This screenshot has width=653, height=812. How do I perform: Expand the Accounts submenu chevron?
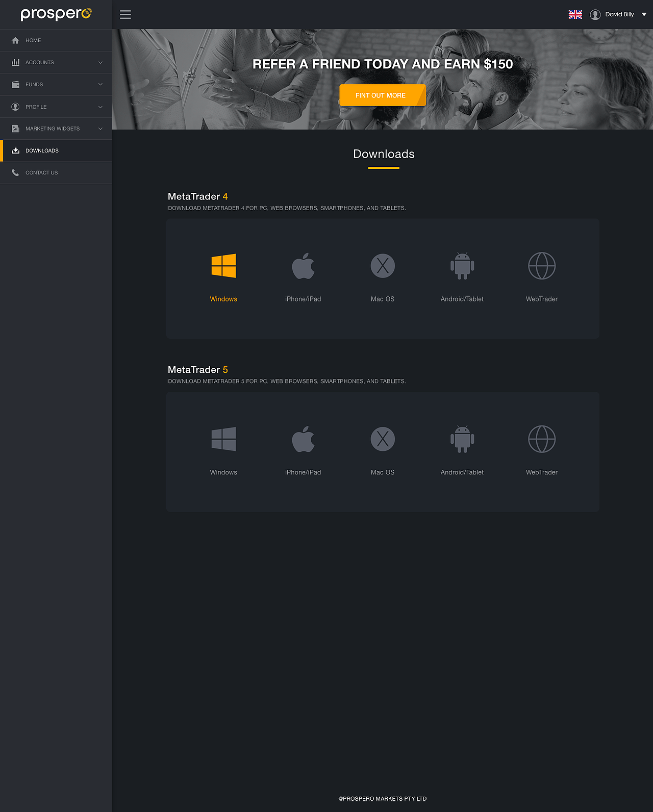pos(101,62)
